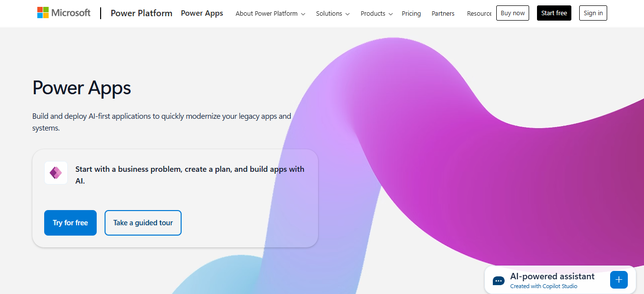Open the Partners menu item
Viewport: 644px width, 294px height.
(443, 14)
